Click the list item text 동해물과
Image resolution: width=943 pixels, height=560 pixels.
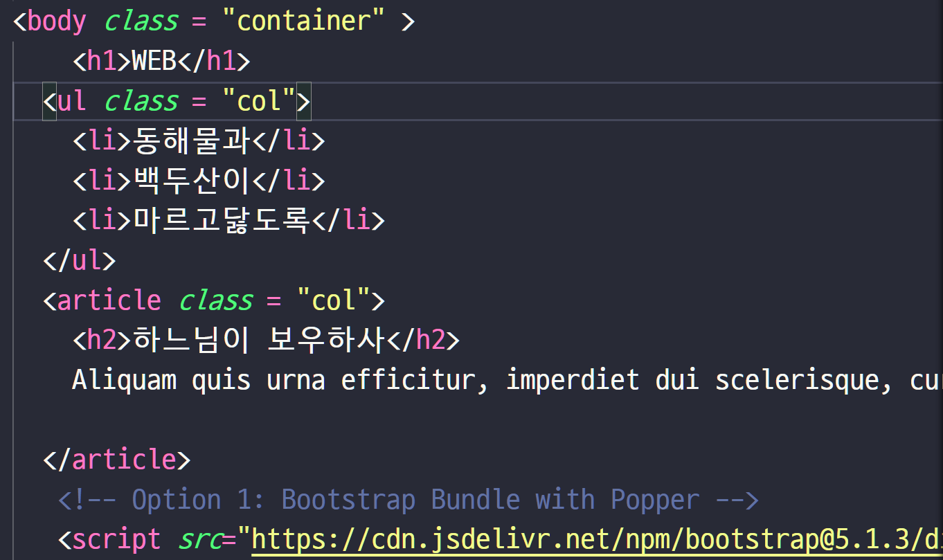(190, 141)
